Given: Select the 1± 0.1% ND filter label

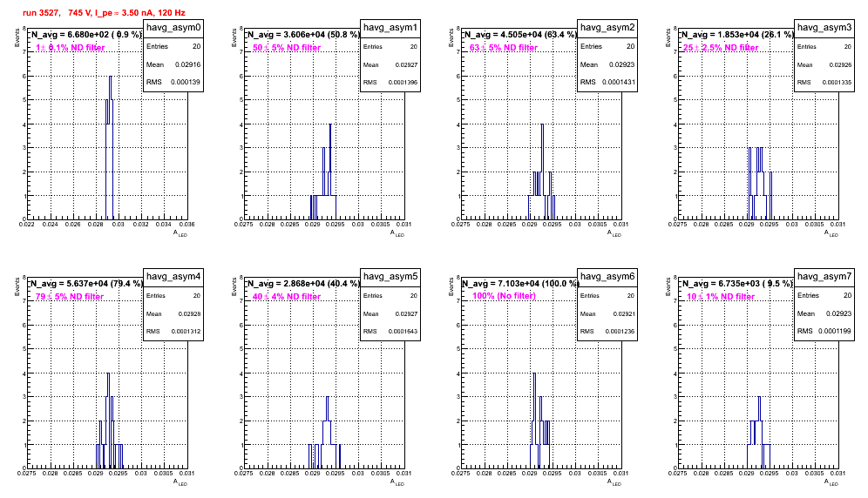Looking at the screenshot, I should (71, 48).
